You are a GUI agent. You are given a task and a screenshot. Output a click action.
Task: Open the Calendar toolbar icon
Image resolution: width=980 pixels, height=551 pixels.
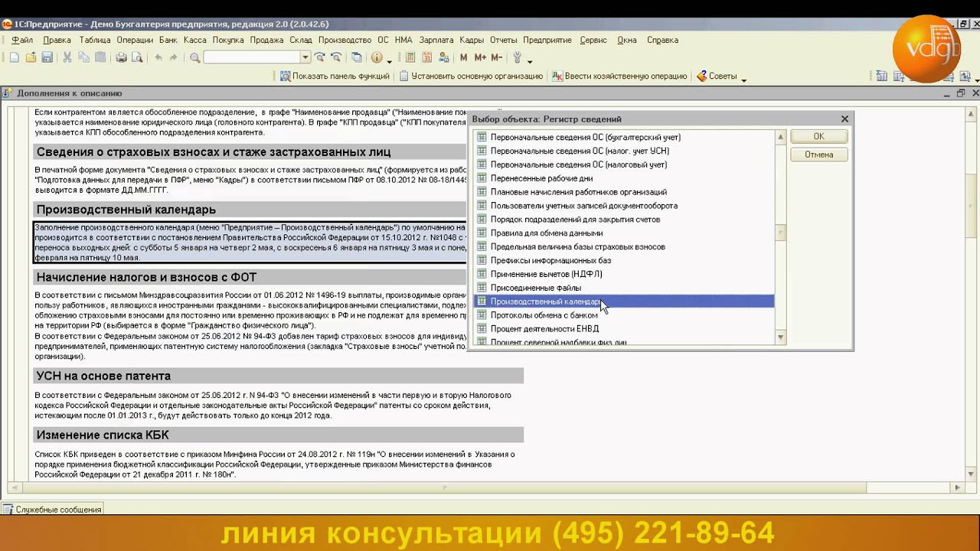click(x=427, y=57)
